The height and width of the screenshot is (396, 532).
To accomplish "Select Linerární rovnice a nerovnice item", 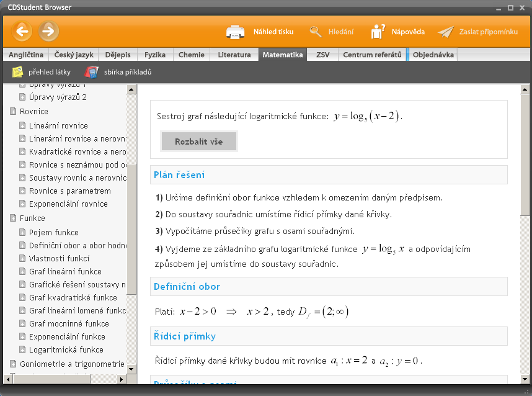I will 78,138.
